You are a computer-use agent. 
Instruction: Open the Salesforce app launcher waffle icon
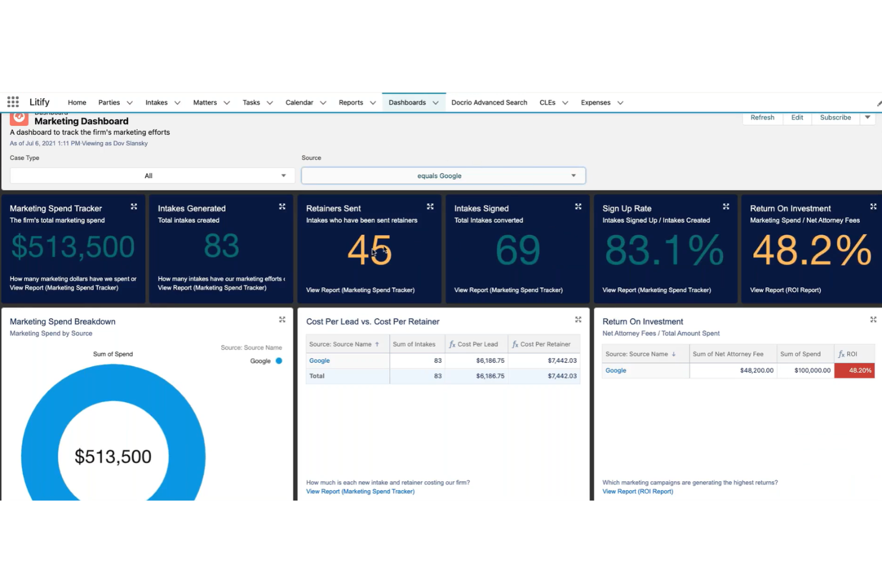pyautogui.click(x=13, y=102)
